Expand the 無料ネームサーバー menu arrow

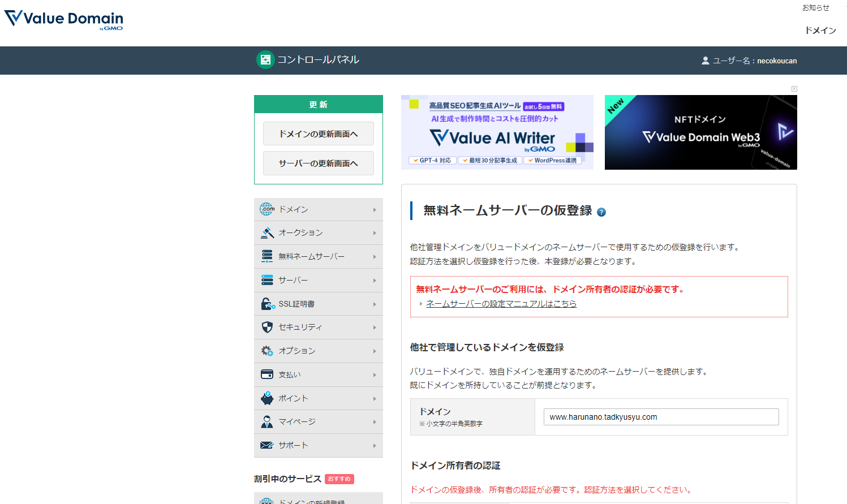click(x=375, y=257)
